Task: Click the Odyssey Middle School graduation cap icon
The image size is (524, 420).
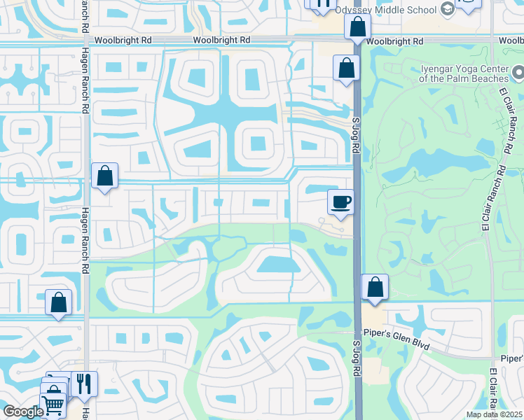Action: pos(447,9)
